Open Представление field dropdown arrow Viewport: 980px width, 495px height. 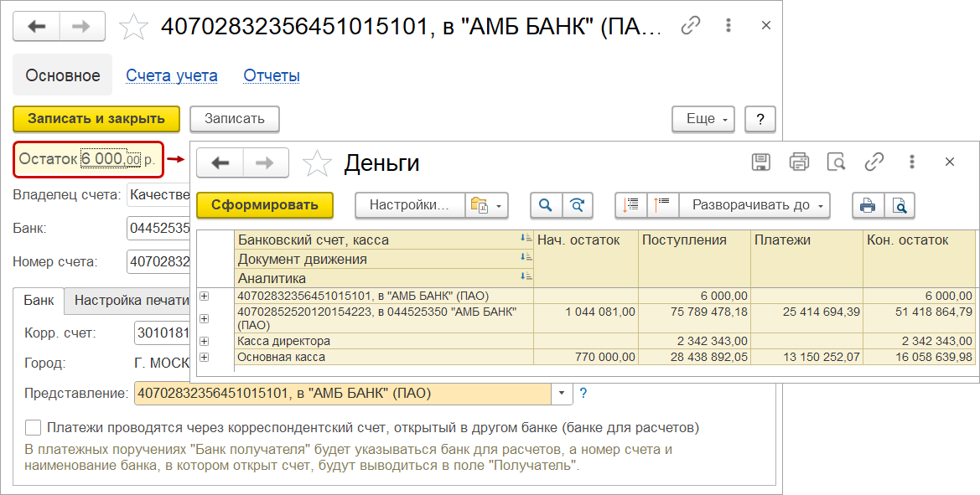tap(561, 394)
